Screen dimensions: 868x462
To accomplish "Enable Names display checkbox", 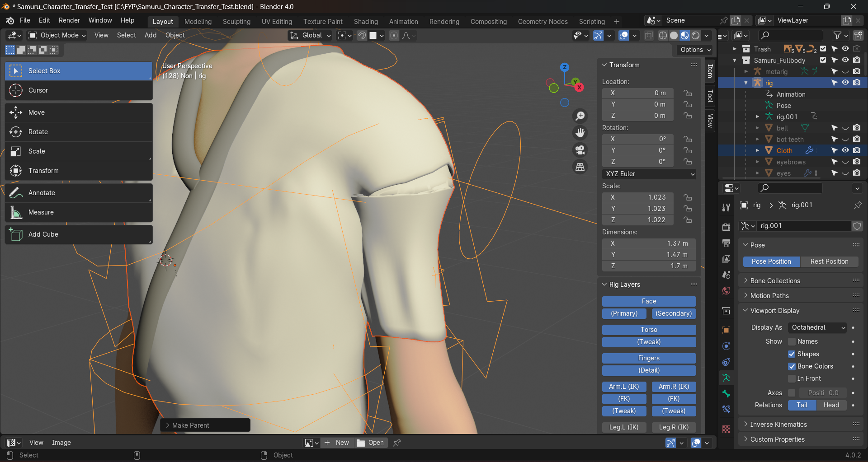I will [x=792, y=341].
